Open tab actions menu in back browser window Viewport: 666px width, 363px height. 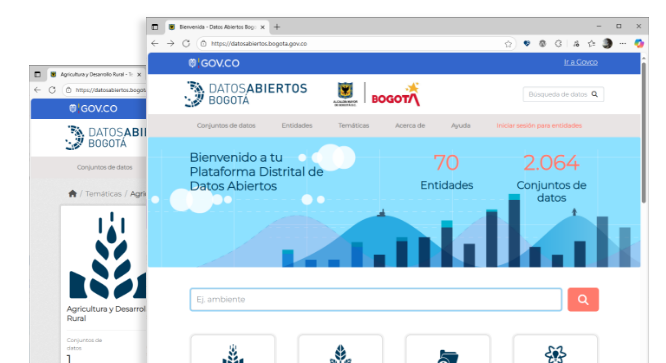tap(37, 74)
